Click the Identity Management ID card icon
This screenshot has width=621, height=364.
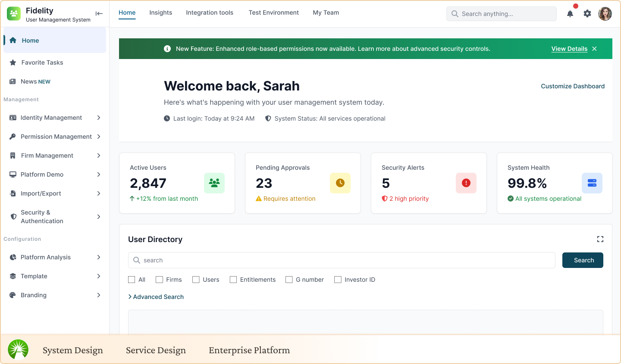pos(13,118)
